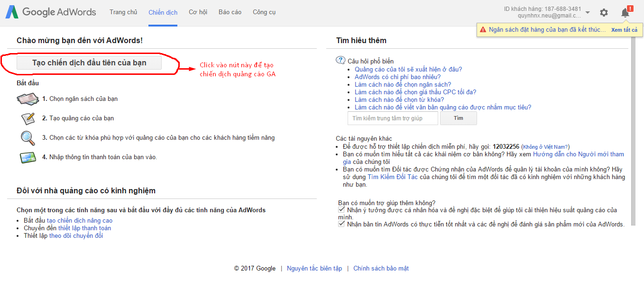Click the money icon beside budget step

point(27,99)
